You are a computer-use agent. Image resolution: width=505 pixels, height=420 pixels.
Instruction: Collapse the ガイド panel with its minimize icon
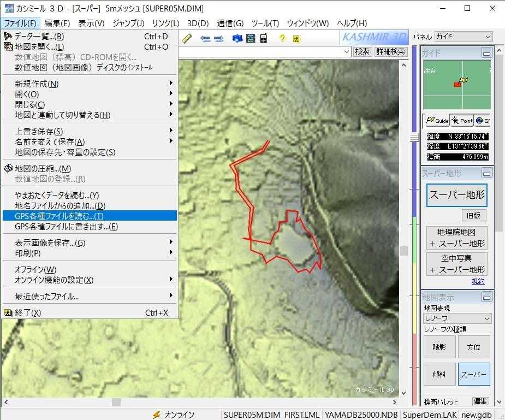coord(486,53)
